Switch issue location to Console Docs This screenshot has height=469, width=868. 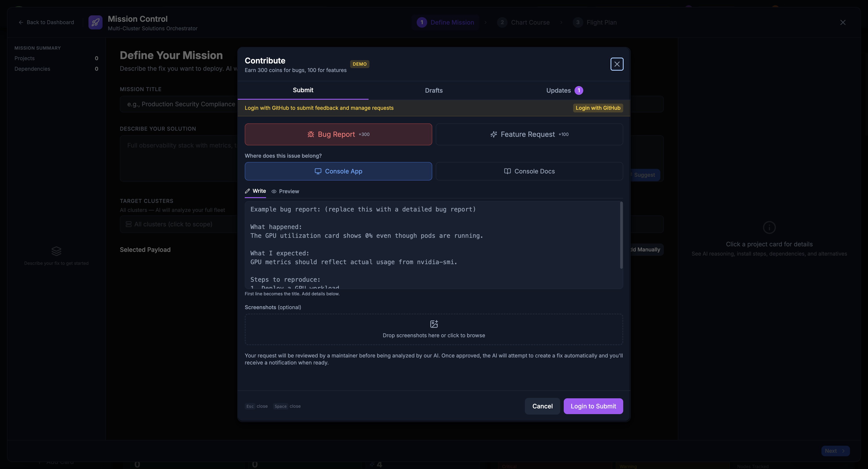(x=529, y=171)
